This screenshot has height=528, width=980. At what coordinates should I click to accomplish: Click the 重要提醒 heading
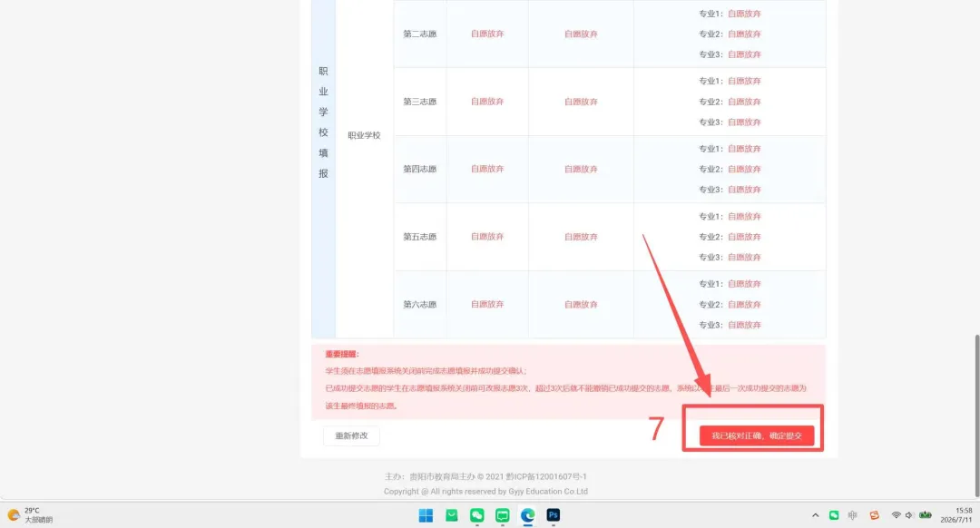pyautogui.click(x=342, y=354)
